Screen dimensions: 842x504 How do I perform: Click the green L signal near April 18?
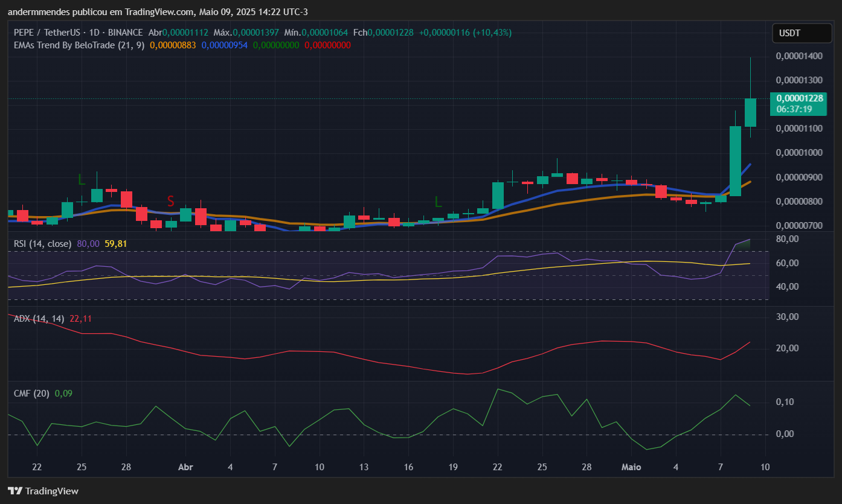pos(439,201)
